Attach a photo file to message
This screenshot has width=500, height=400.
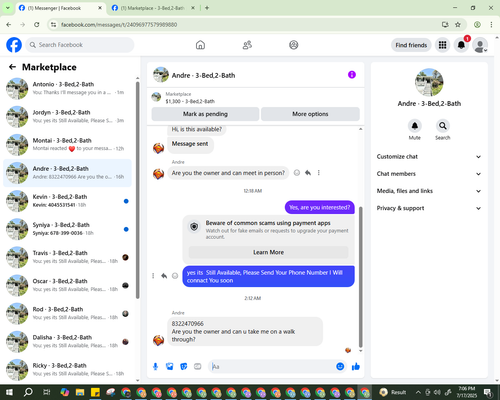click(x=170, y=367)
